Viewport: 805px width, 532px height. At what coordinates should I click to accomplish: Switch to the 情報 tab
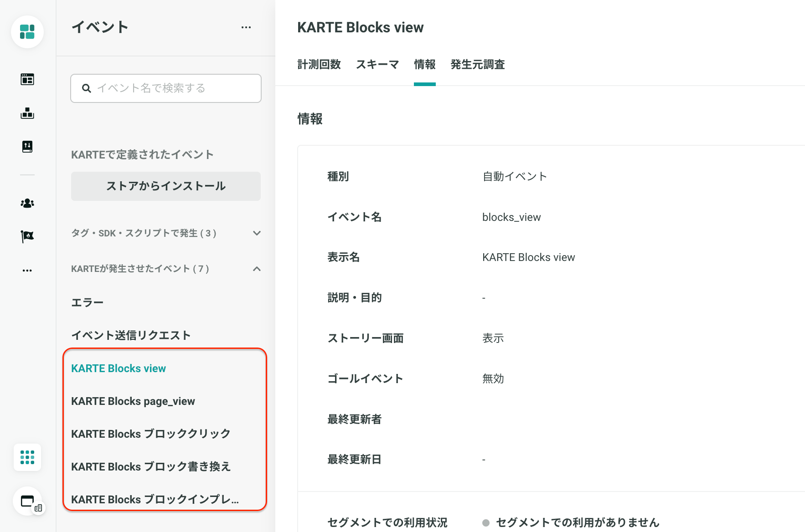(x=425, y=65)
